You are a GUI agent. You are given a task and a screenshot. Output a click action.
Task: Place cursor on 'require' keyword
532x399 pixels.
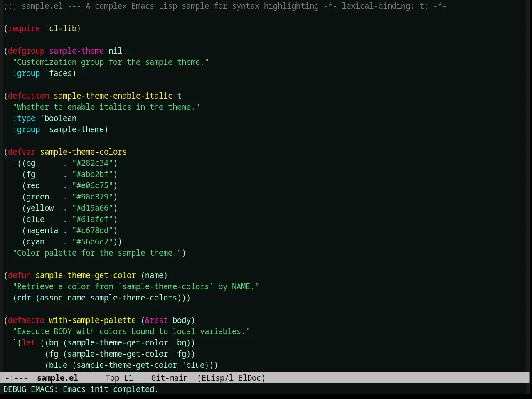(24, 28)
